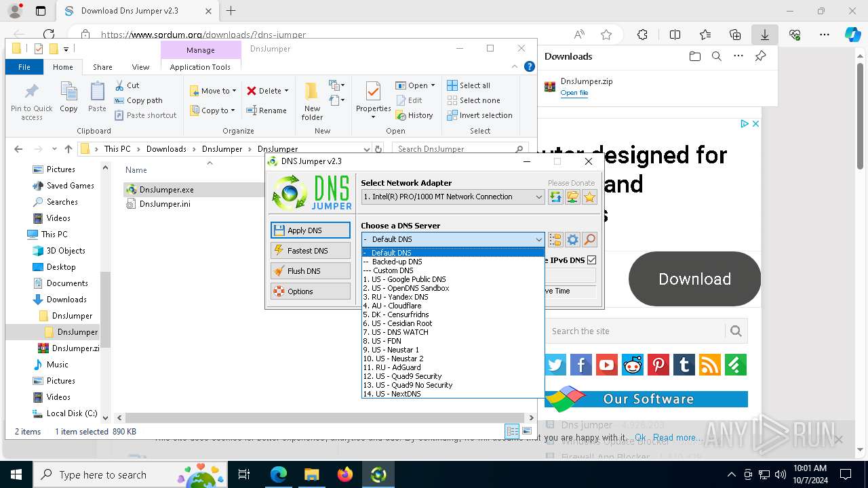The image size is (868, 488).
Task: Open downloads folder icon in Edge panel
Action: (x=694, y=56)
